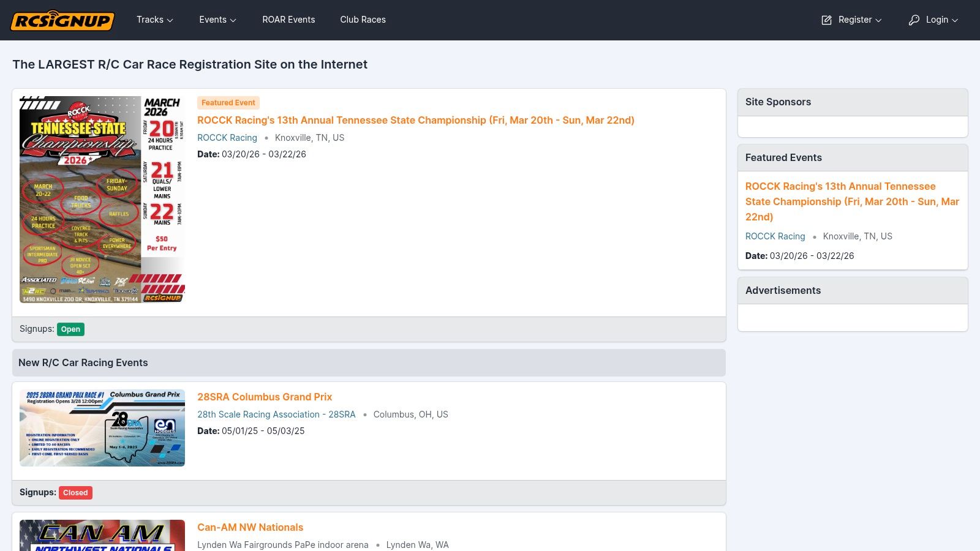Open the Tennessee State Championship event title link
The height and width of the screenshot is (551, 980).
pyautogui.click(x=415, y=120)
